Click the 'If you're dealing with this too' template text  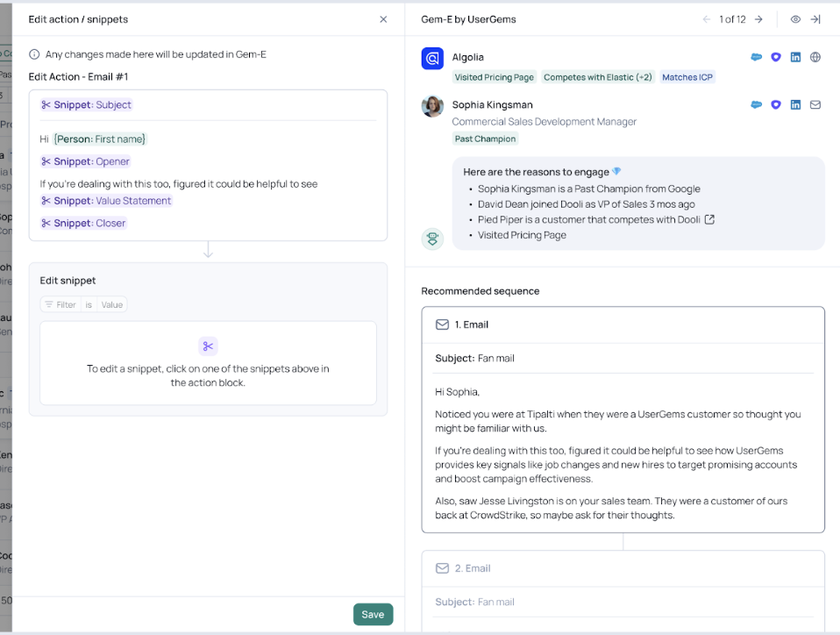(x=178, y=184)
